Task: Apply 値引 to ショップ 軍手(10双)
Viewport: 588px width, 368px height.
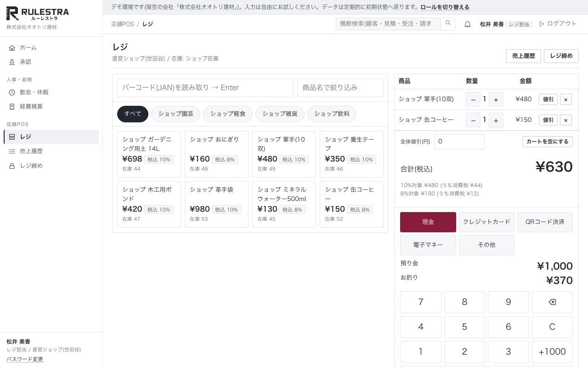Action: point(548,99)
